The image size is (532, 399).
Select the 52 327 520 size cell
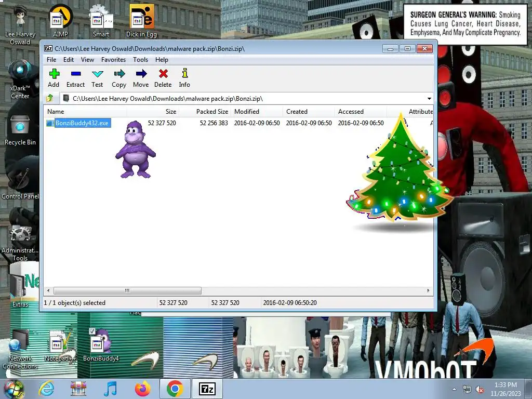point(162,123)
